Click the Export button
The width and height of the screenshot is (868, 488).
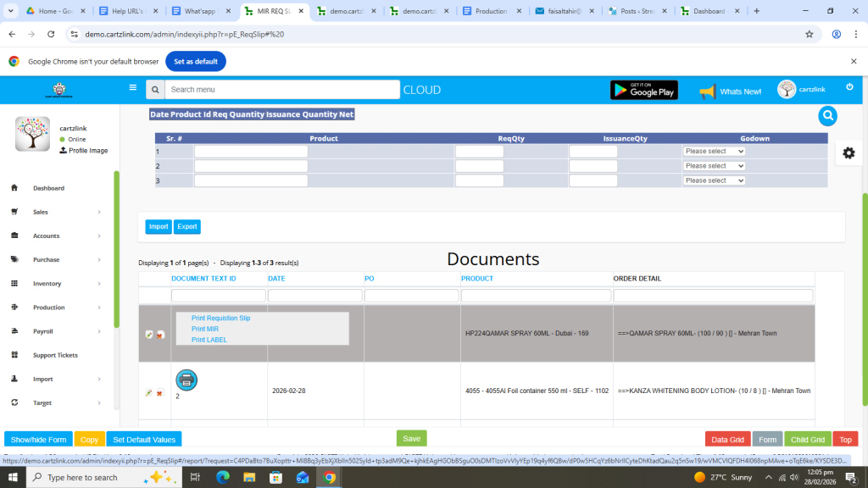pyautogui.click(x=186, y=227)
